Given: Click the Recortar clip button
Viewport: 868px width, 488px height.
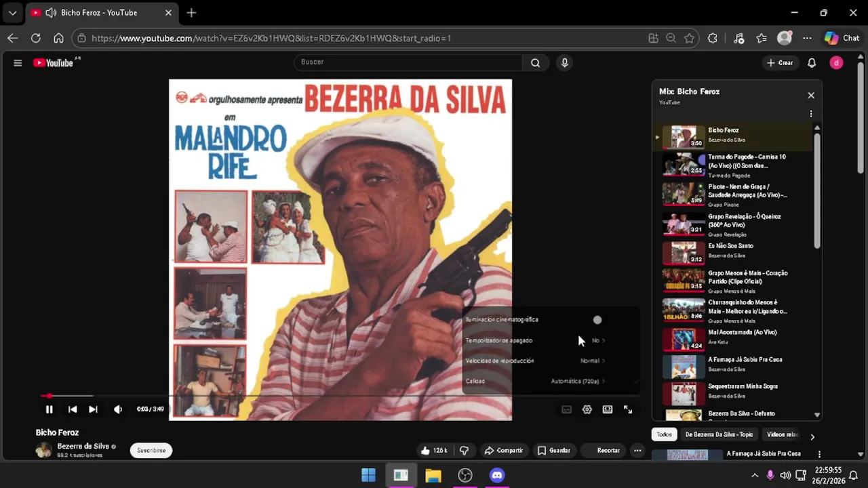Looking at the screenshot, I should click(x=603, y=450).
